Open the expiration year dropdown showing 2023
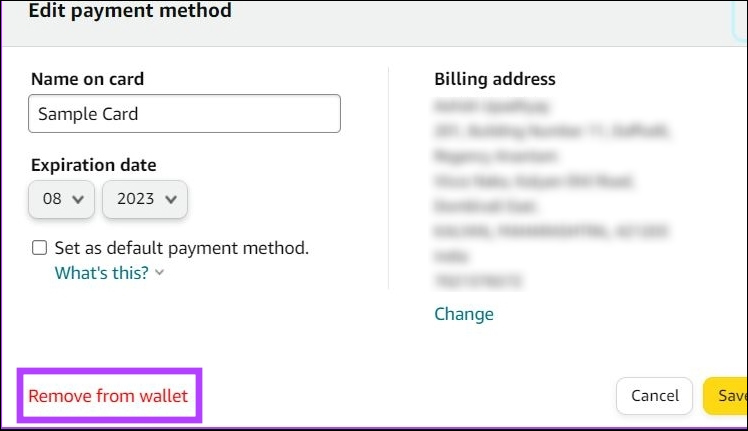 [145, 199]
